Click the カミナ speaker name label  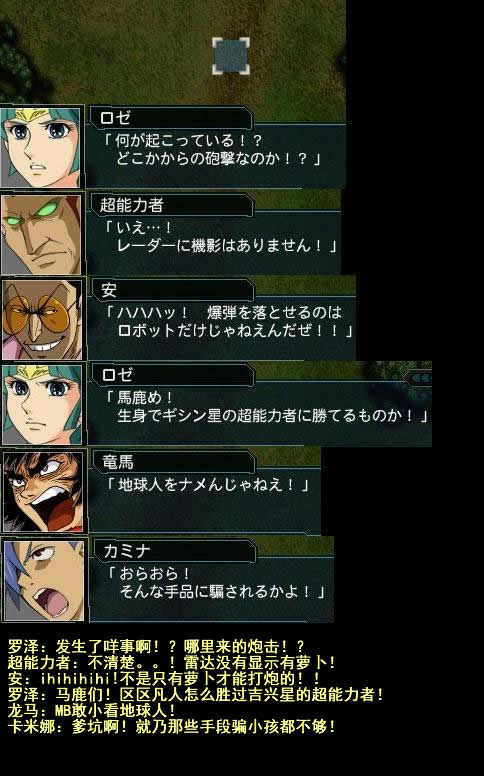(127, 550)
